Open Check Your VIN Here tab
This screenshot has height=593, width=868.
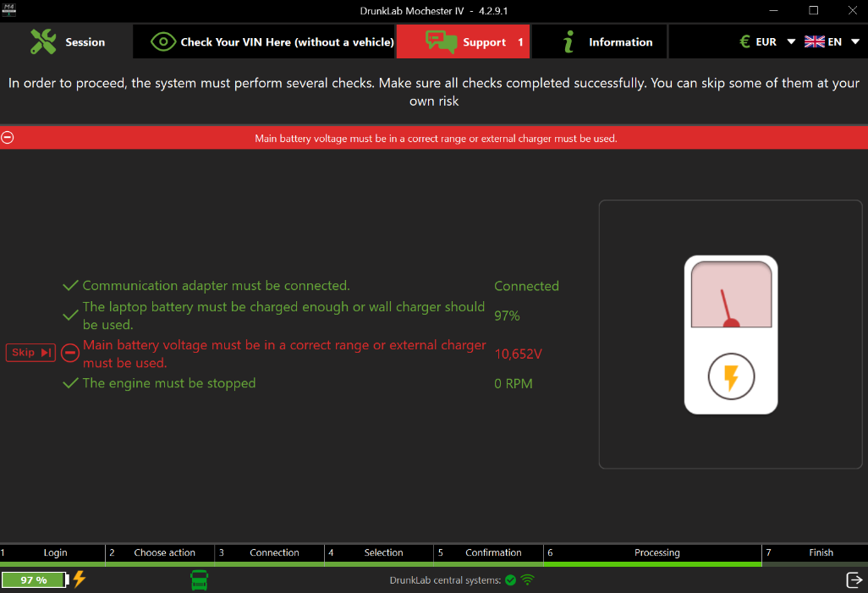272,41
